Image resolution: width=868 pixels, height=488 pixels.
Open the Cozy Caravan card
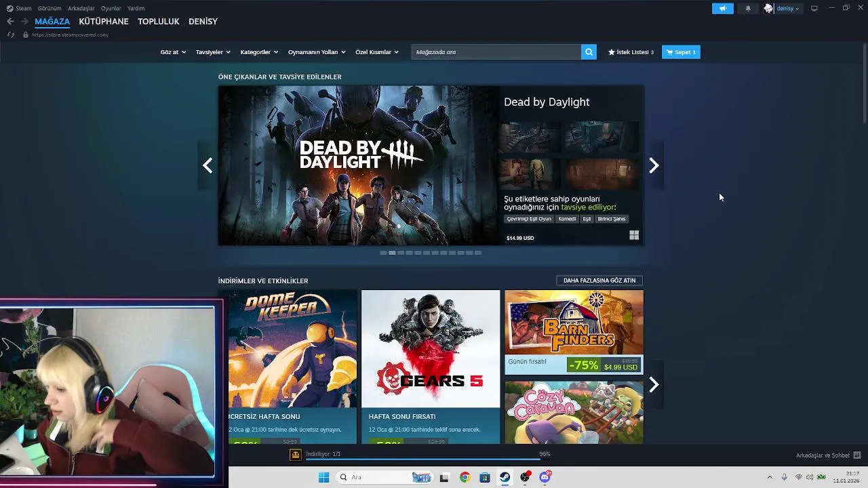574,412
